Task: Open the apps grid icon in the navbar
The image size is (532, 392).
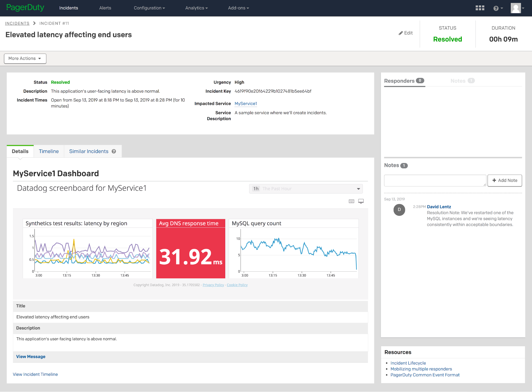Action: click(480, 8)
